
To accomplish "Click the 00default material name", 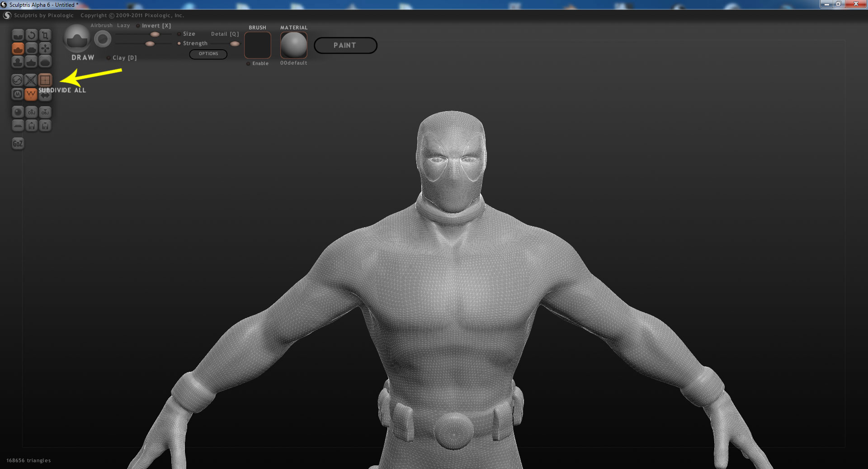I will [294, 63].
